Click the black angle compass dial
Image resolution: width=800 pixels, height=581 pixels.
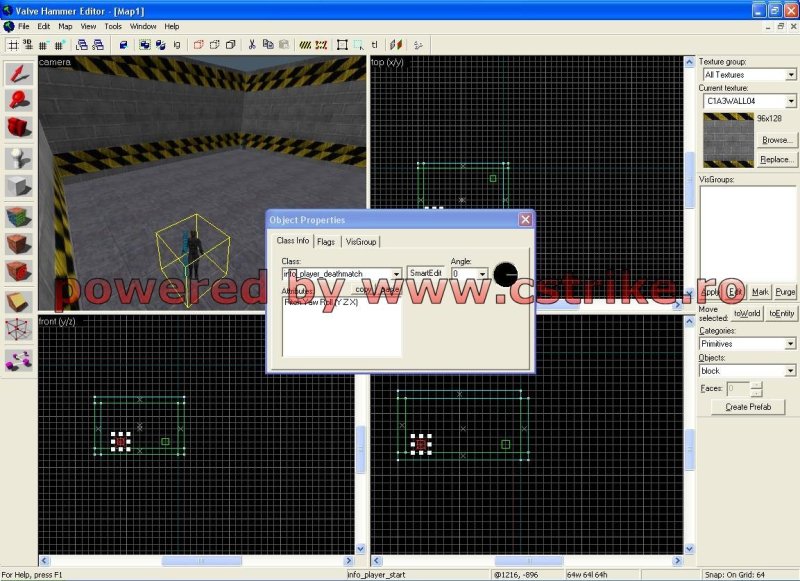[x=506, y=273]
